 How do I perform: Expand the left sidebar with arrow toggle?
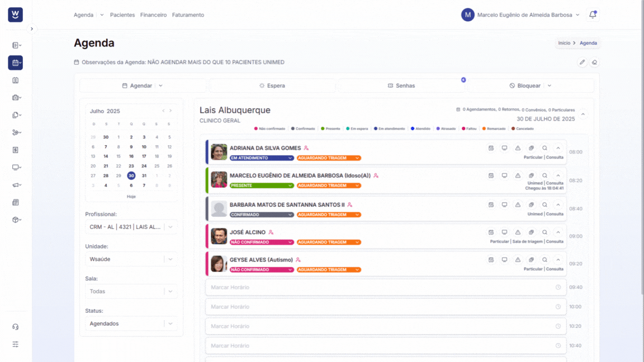point(32,29)
